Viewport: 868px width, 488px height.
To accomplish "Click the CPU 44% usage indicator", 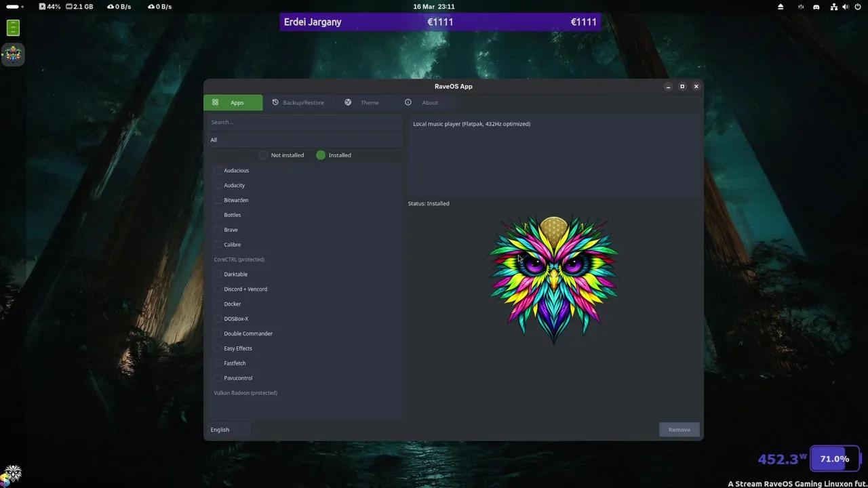I will click(50, 7).
